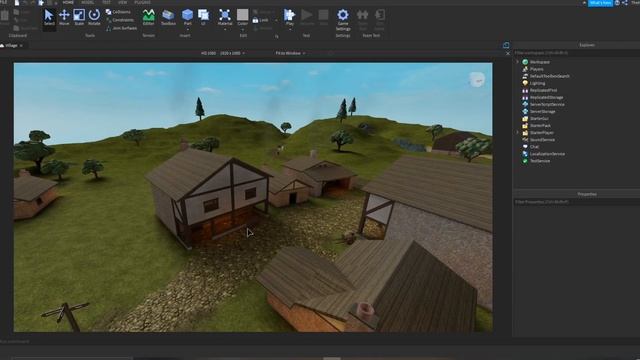This screenshot has width=640, height=360.
Task: Open the Toolbox panel
Action: tap(168, 18)
